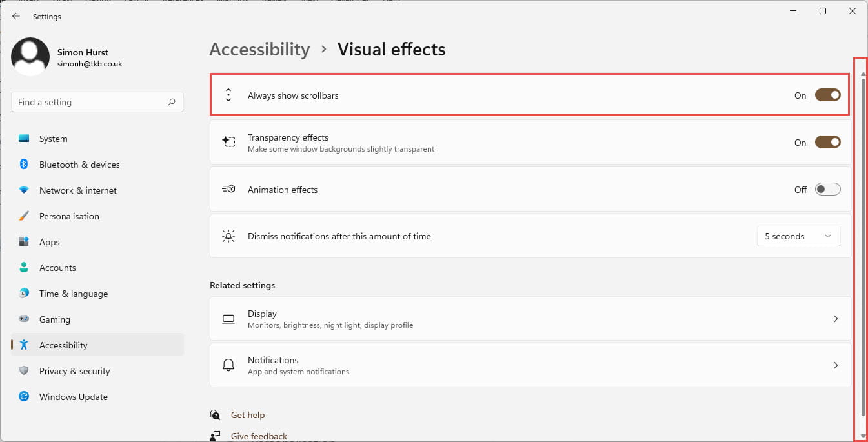Open the Accounts settings section
Viewport: 868px width, 442px height.
[57, 268]
